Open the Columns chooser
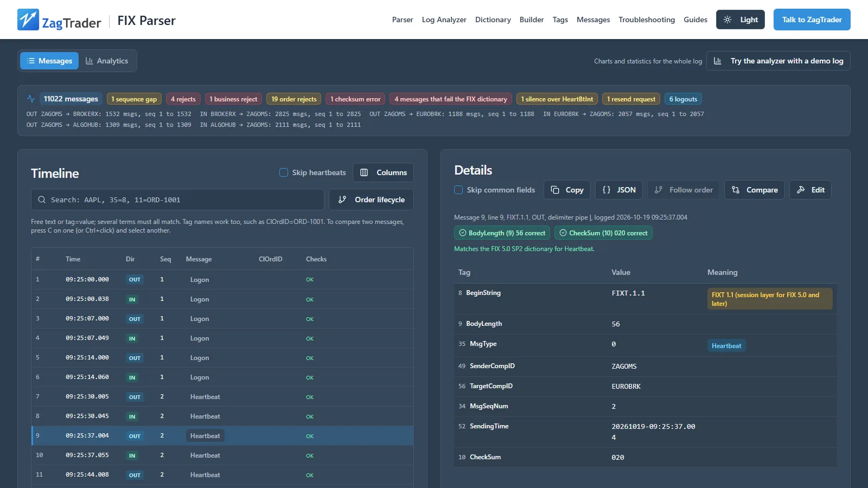The width and height of the screenshot is (868, 488). pos(383,172)
